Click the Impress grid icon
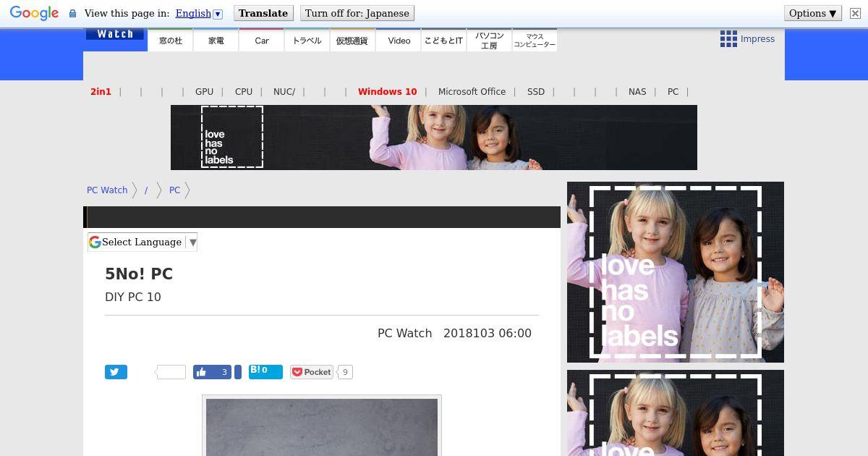The image size is (868, 456). [728, 39]
